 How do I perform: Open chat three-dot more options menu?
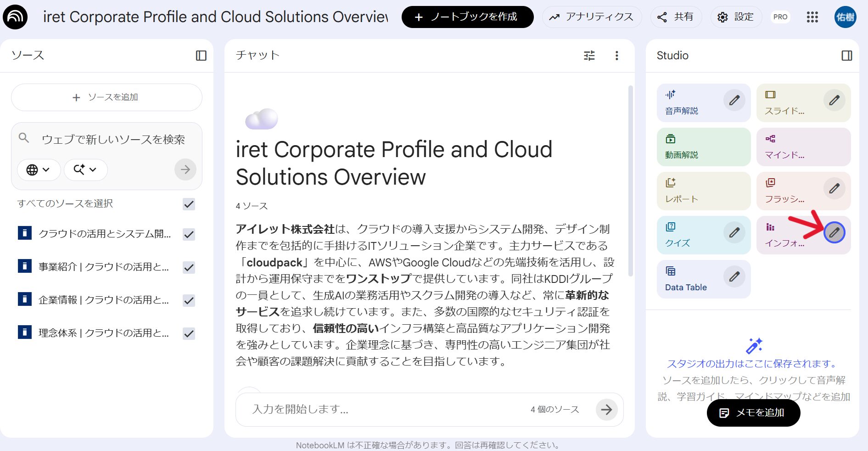pyautogui.click(x=616, y=56)
